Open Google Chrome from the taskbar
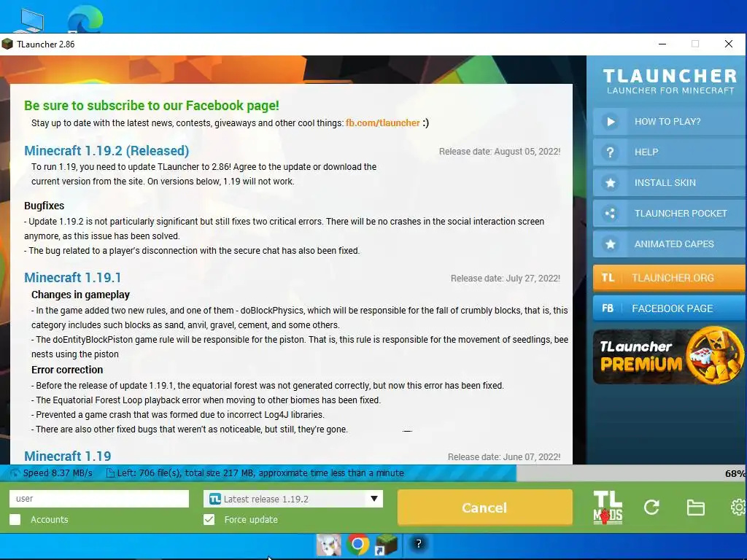The width and height of the screenshot is (747, 560). (x=358, y=544)
